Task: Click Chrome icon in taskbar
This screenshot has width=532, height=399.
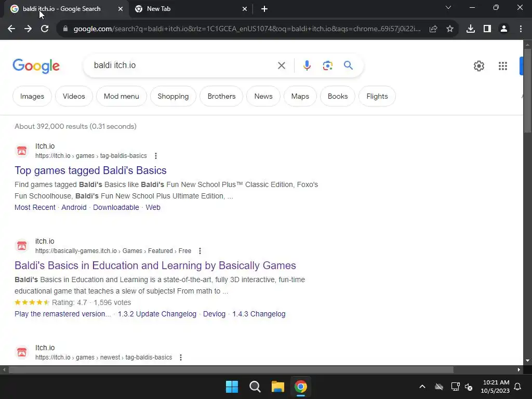Action: click(301, 387)
